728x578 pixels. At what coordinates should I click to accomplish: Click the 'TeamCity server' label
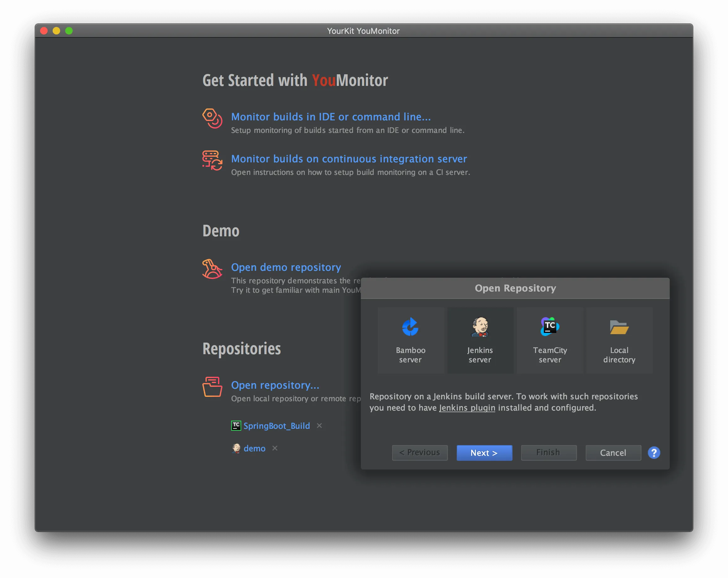tap(550, 355)
